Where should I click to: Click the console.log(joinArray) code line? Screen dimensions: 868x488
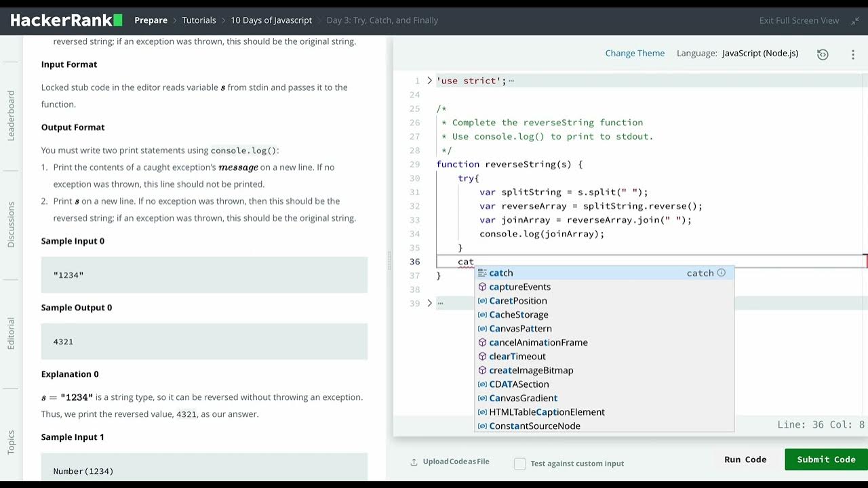tap(542, 234)
